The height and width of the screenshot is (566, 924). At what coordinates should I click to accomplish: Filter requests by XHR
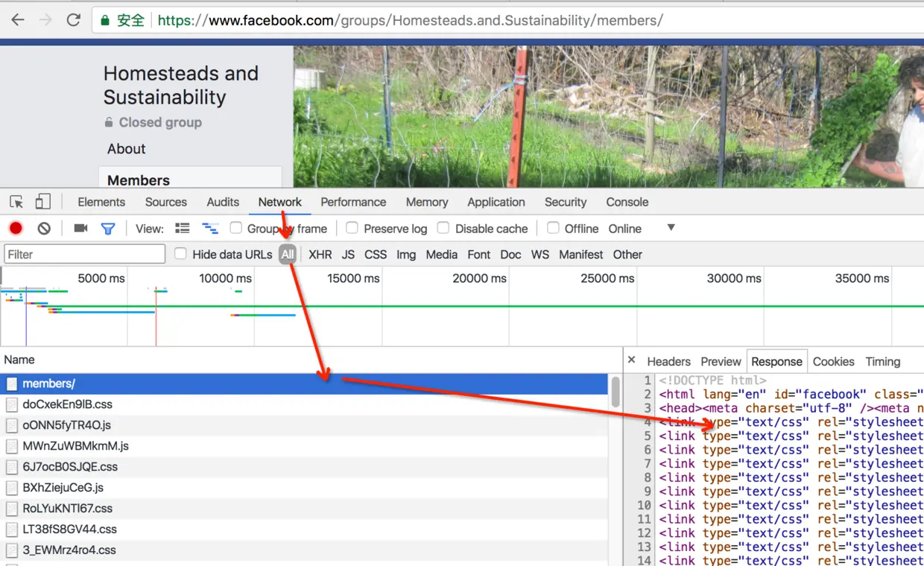320,254
